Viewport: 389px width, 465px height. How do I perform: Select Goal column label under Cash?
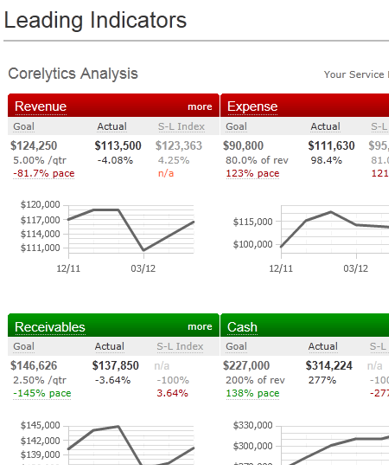click(236, 347)
